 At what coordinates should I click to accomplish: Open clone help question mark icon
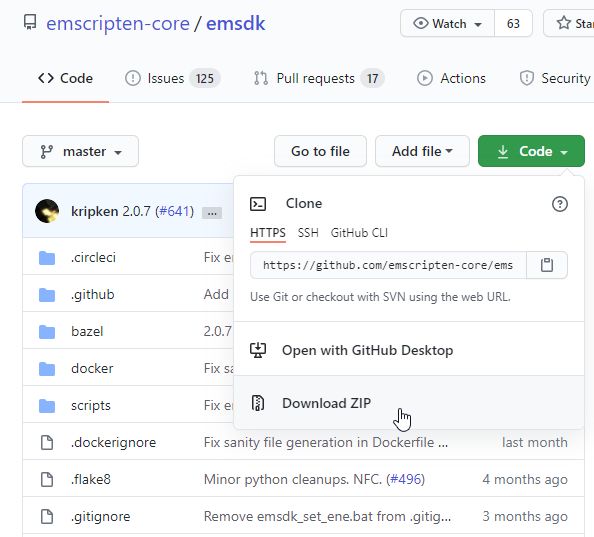pyautogui.click(x=560, y=204)
